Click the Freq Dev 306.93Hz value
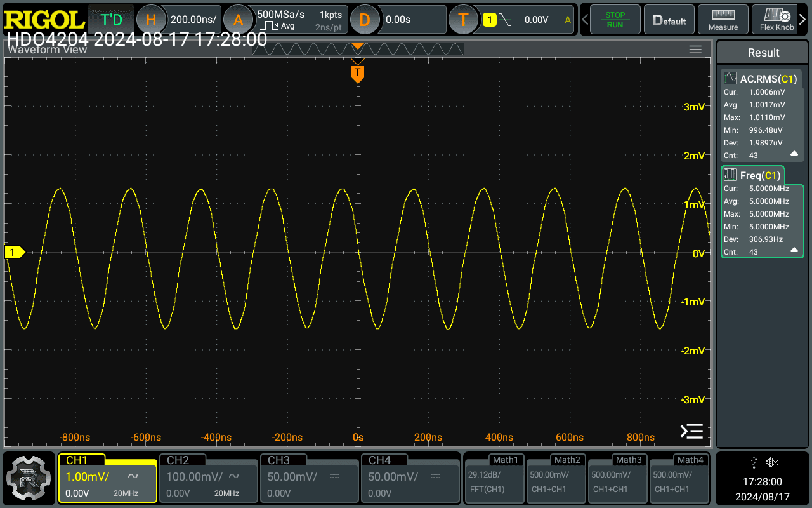This screenshot has height=508, width=812. [x=765, y=239]
